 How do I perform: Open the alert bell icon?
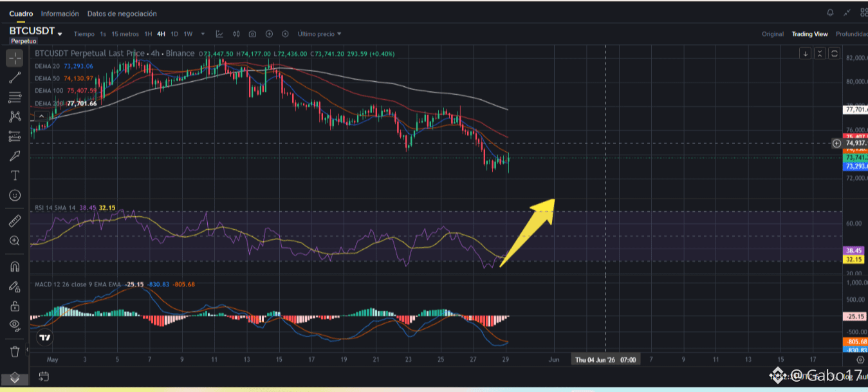[830, 13]
